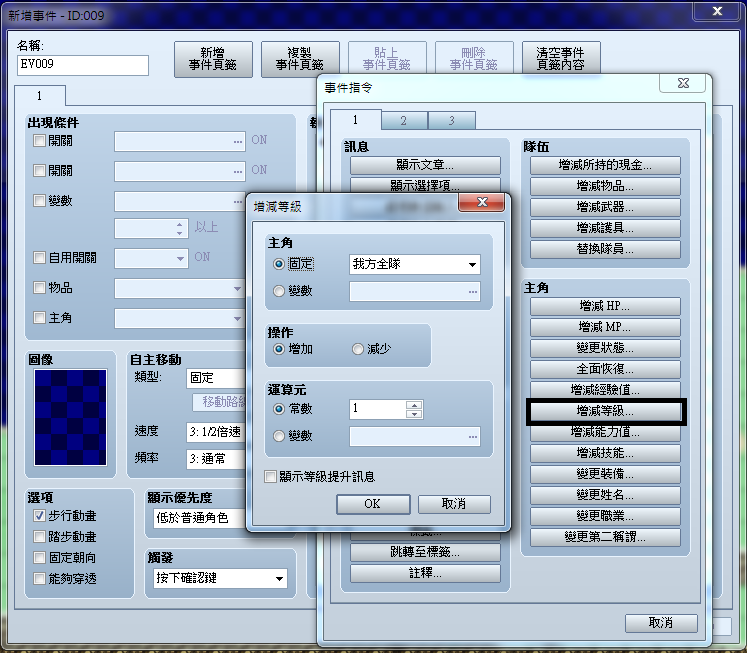The image size is (747, 653).
Task: Open the 自用開關 dropdown
Action: pyautogui.click(x=151, y=258)
